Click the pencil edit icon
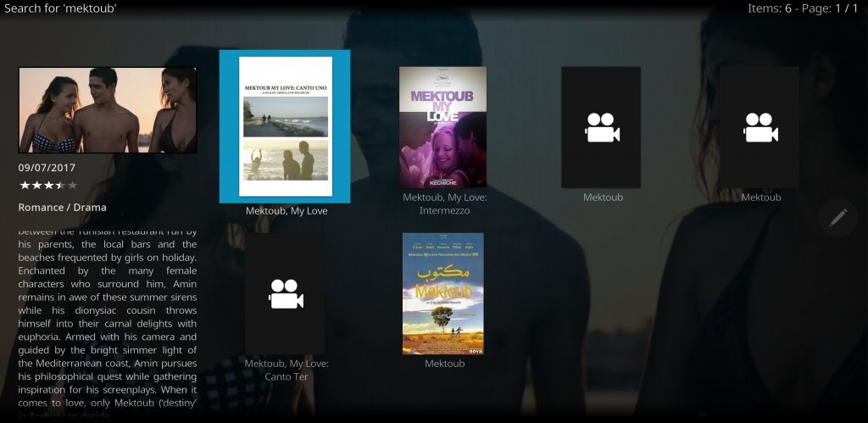The width and height of the screenshot is (868, 423). [838, 218]
